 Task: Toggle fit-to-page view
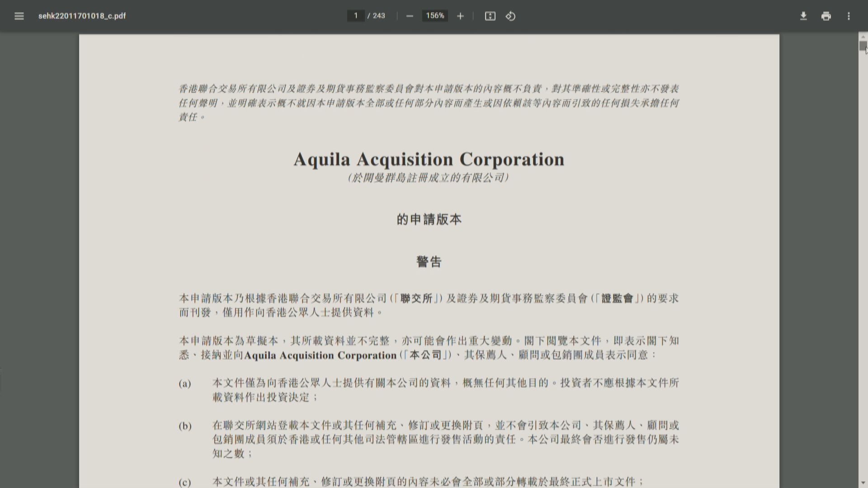click(490, 16)
